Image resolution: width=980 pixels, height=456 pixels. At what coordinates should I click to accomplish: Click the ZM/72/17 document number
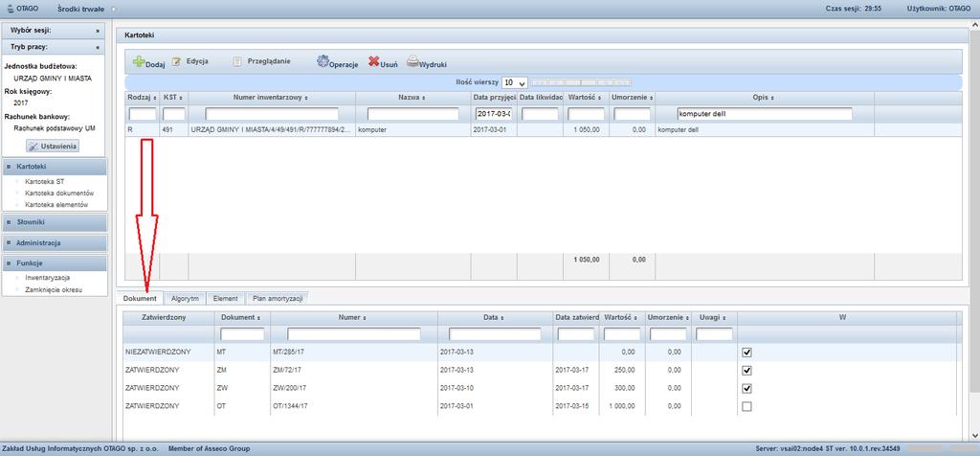[287, 371]
